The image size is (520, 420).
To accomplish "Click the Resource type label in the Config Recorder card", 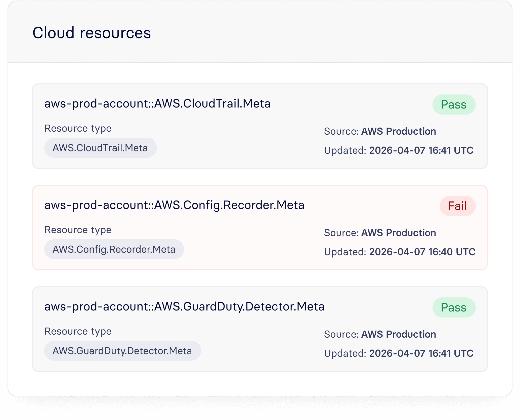I will point(78,230).
